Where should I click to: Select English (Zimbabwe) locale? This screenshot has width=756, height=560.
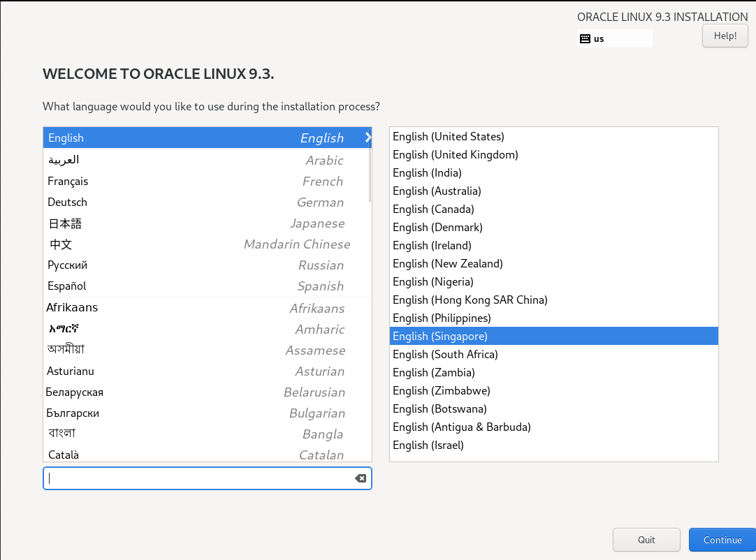[x=553, y=390]
